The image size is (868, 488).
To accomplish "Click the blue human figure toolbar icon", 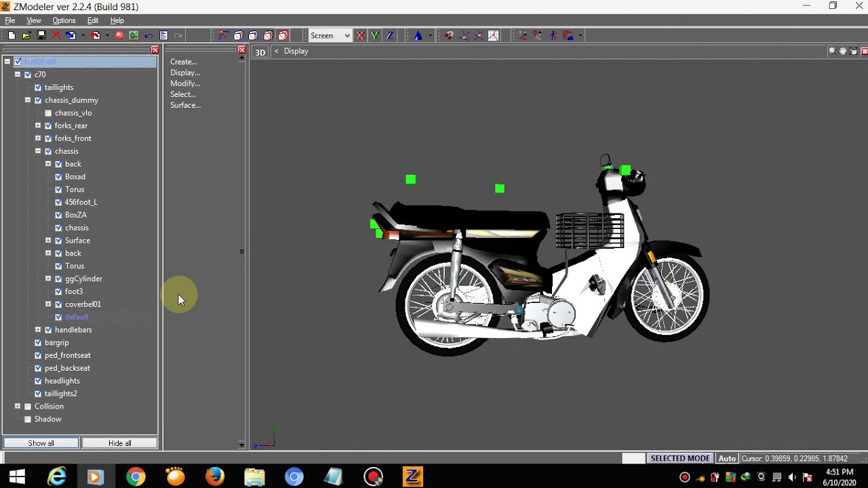I will 553,35.
